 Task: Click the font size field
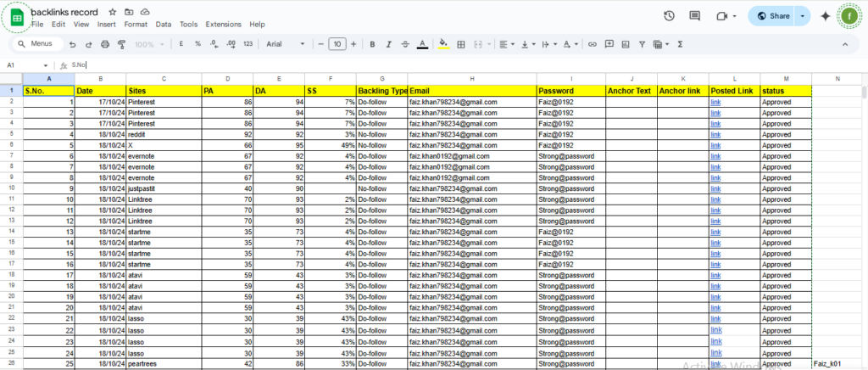[x=337, y=44]
